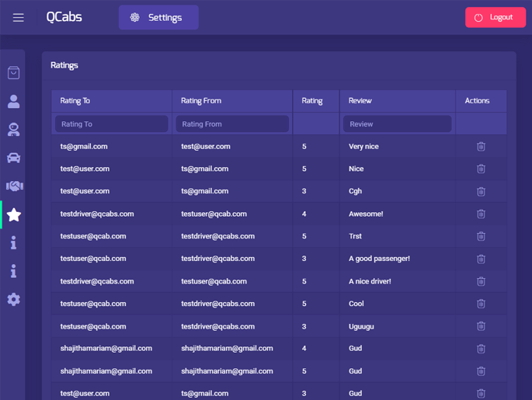Click the 'Uguugu' review cell
This screenshot has width=532, height=400.
click(398, 326)
